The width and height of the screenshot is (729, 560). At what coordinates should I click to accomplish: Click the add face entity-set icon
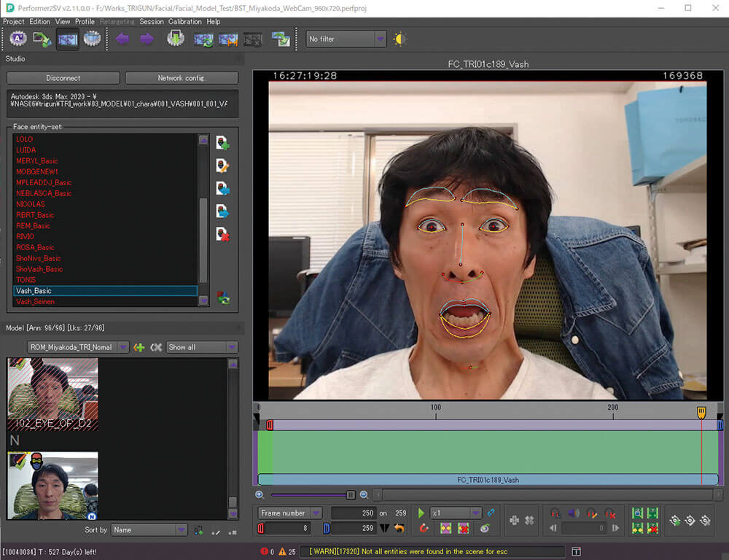click(222, 143)
